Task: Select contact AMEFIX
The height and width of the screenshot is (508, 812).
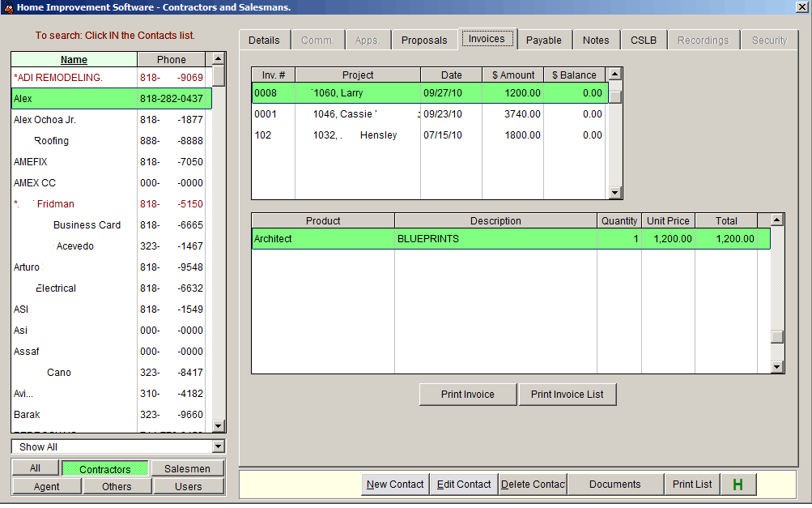Action: (112, 162)
